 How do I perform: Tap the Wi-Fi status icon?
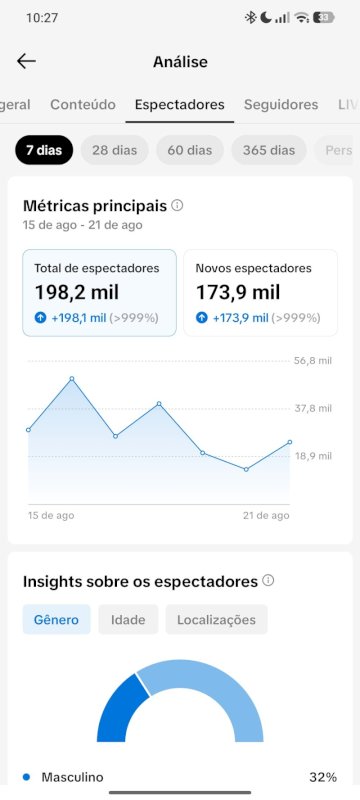pyautogui.click(x=302, y=18)
